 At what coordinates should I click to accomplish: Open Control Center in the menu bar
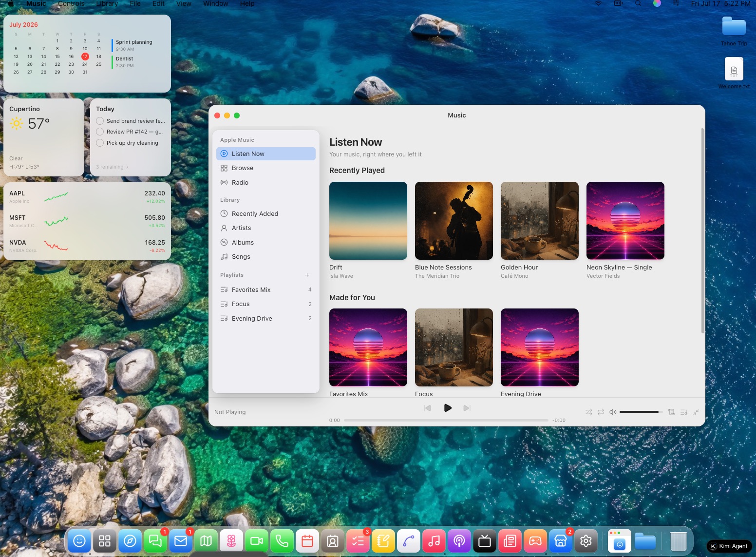coord(676,3)
